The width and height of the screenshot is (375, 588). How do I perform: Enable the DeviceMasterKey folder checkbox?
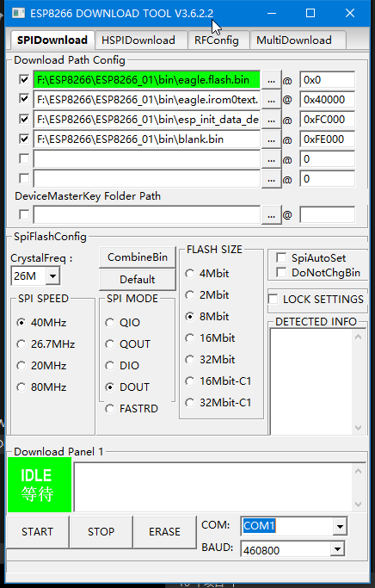24,214
